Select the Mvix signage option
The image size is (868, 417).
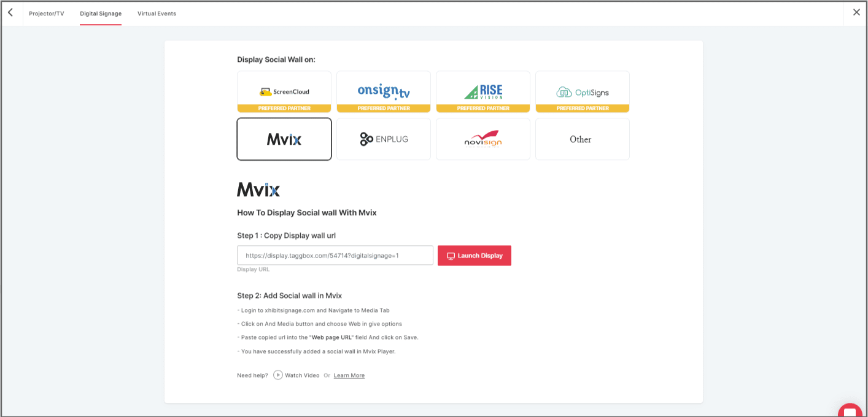(x=284, y=139)
